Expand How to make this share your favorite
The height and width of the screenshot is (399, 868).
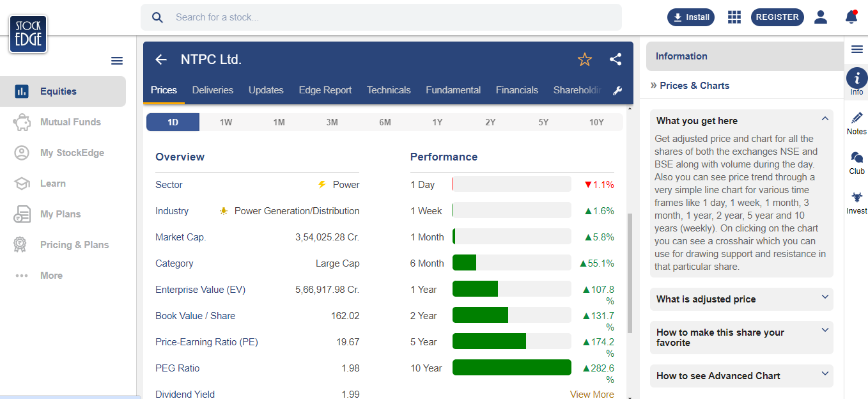pyautogui.click(x=741, y=338)
